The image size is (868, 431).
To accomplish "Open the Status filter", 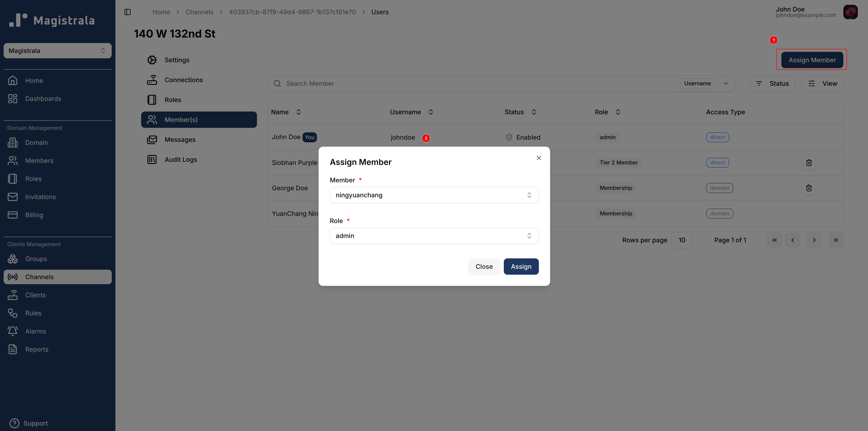I will click(x=772, y=83).
